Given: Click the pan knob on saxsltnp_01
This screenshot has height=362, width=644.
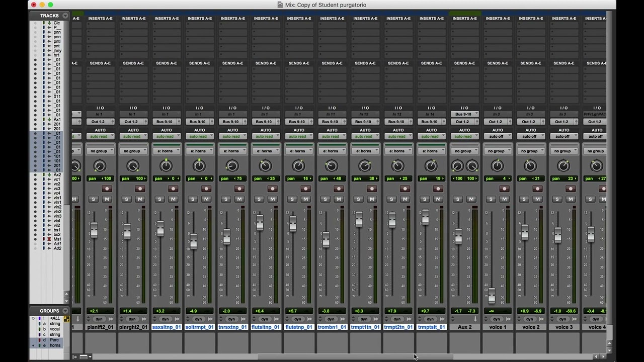Looking at the screenshot, I should click(x=166, y=165).
